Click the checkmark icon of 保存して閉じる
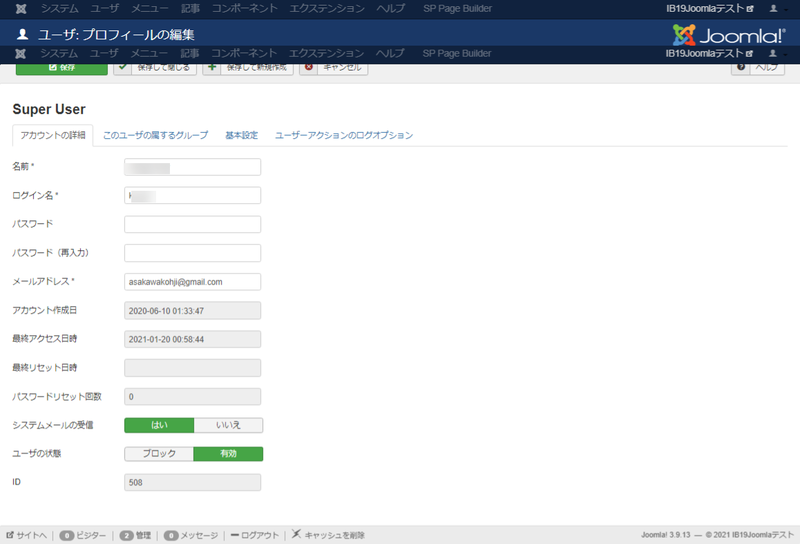Viewport: 800px width, 544px height. (x=122, y=67)
